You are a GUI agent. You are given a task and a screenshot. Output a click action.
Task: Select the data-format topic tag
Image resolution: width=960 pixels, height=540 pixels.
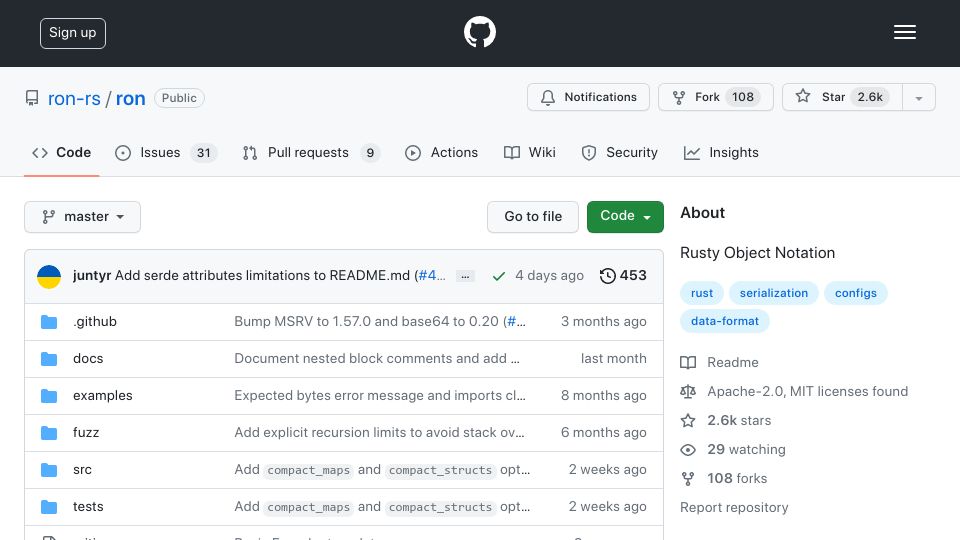tap(725, 321)
